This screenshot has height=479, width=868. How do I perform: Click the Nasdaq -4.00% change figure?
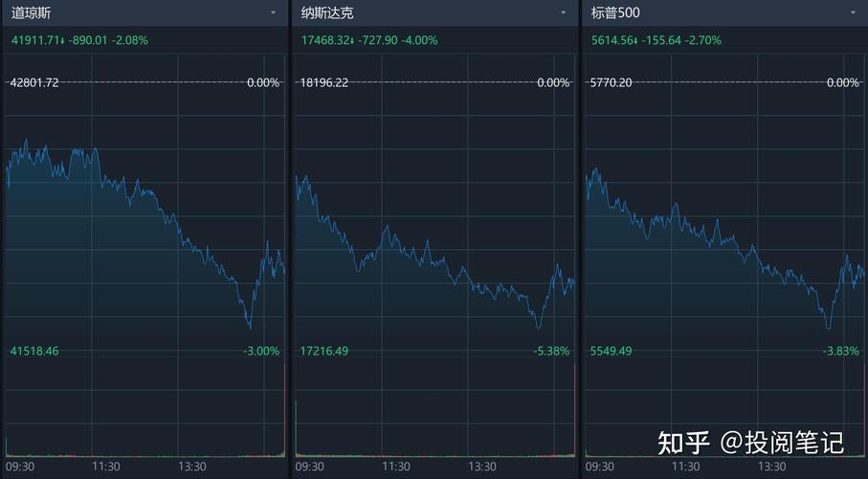pos(420,40)
